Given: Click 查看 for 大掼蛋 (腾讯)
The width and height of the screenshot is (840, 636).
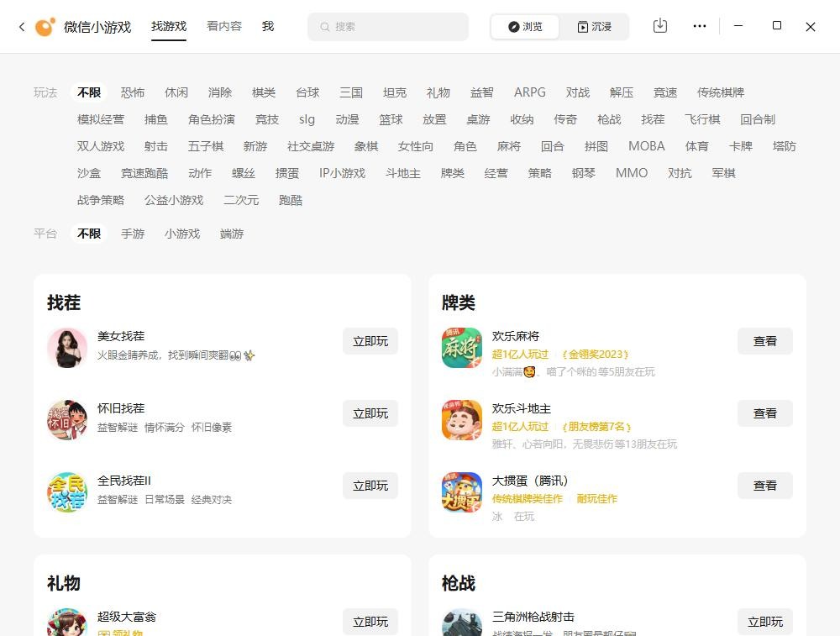Looking at the screenshot, I should point(765,486).
